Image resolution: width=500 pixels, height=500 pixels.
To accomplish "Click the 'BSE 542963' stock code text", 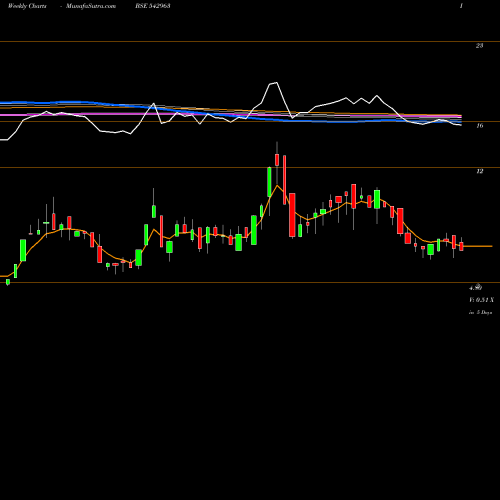I will (x=153, y=6).
